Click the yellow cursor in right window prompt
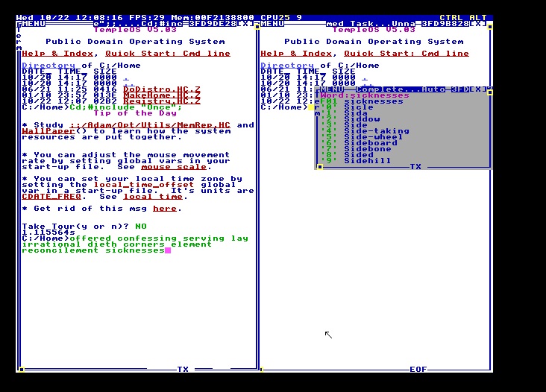Viewport: 546px width, 392px height. click(x=311, y=107)
